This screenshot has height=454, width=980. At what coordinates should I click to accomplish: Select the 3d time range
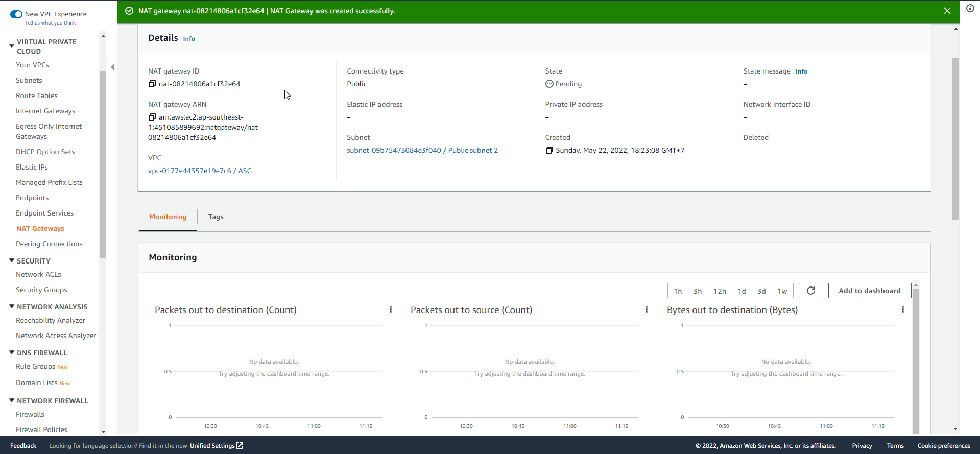click(761, 291)
